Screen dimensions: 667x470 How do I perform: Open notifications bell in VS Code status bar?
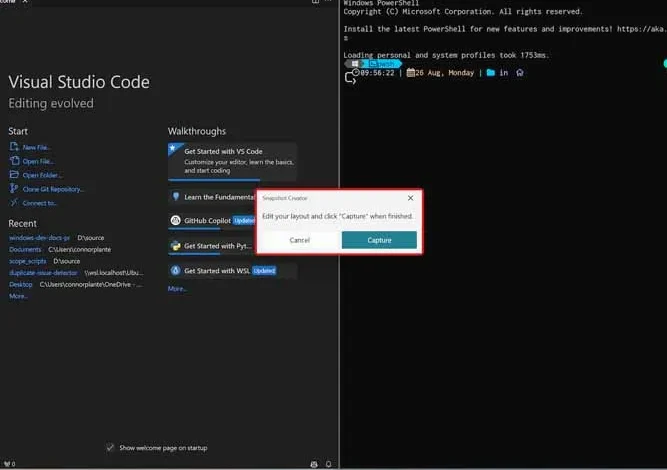pos(328,464)
